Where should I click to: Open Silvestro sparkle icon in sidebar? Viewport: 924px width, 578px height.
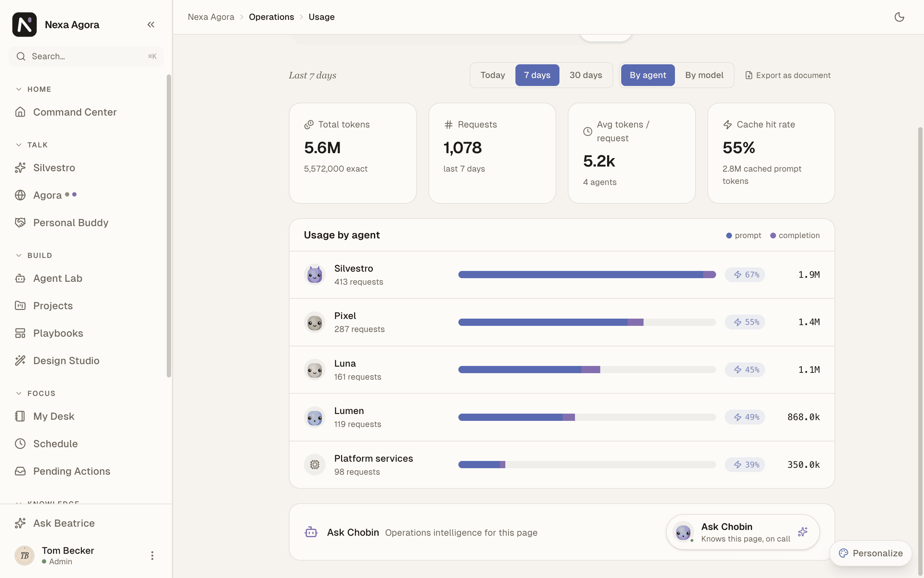(x=20, y=168)
